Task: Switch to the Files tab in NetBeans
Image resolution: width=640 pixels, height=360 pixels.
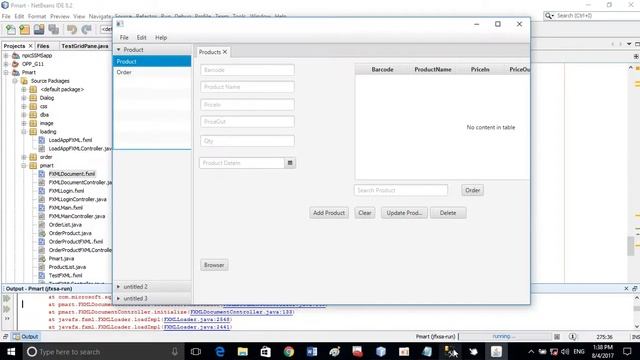Action: coord(43,46)
